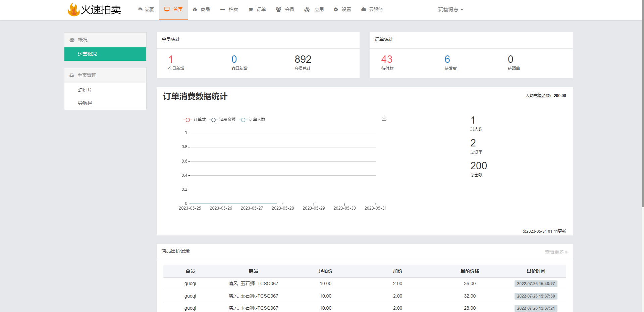The width and height of the screenshot is (644, 312).
Task: Toggle the 消费金额 series in chart legend
Action: pos(223,120)
